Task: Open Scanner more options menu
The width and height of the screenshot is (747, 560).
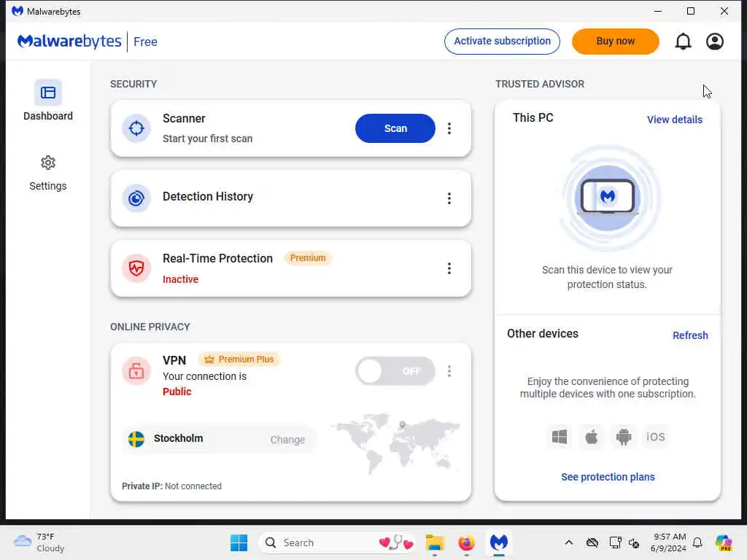Action: click(x=449, y=128)
